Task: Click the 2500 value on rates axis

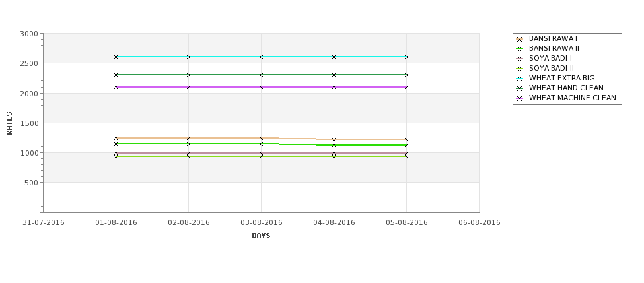Action: (29, 63)
